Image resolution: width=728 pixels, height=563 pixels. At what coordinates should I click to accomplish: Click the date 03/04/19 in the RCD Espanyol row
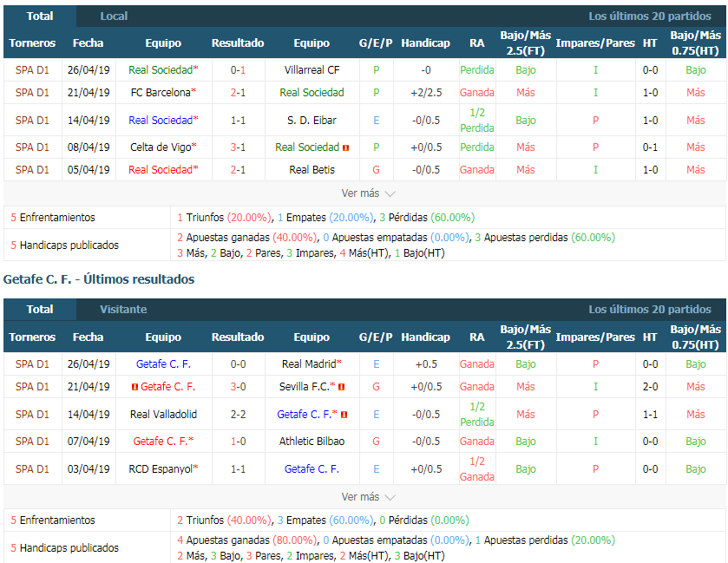pyautogui.click(x=89, y=469)
